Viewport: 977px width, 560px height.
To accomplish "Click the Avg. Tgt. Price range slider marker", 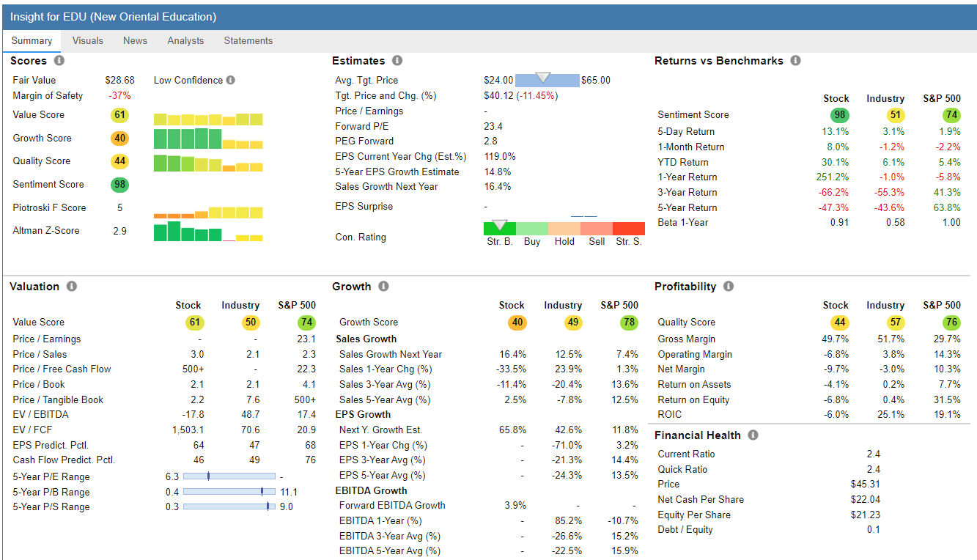I will tap(543, 77).
